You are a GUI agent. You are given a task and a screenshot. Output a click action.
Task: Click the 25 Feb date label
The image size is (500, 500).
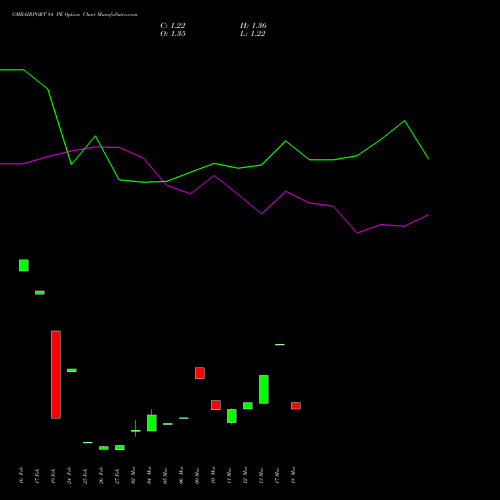click(x=85, y=475)
